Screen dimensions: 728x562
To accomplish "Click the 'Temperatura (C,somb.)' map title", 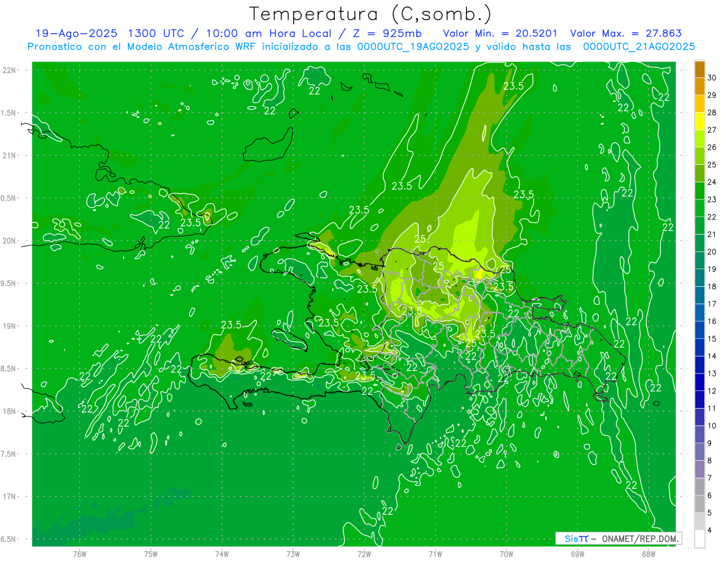I will (370, 14).
